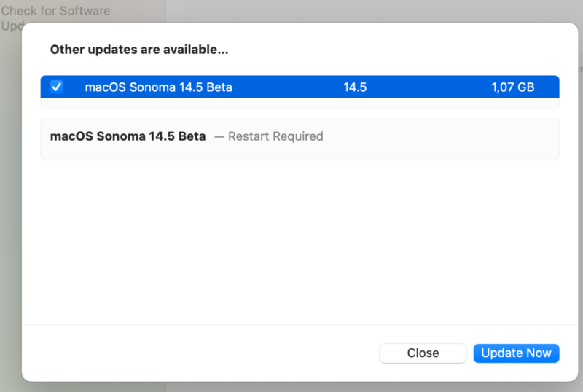Click the blue row space between version and size
Image resolution: width=583 pixels, height=392 pixels.
coord(429,87)
